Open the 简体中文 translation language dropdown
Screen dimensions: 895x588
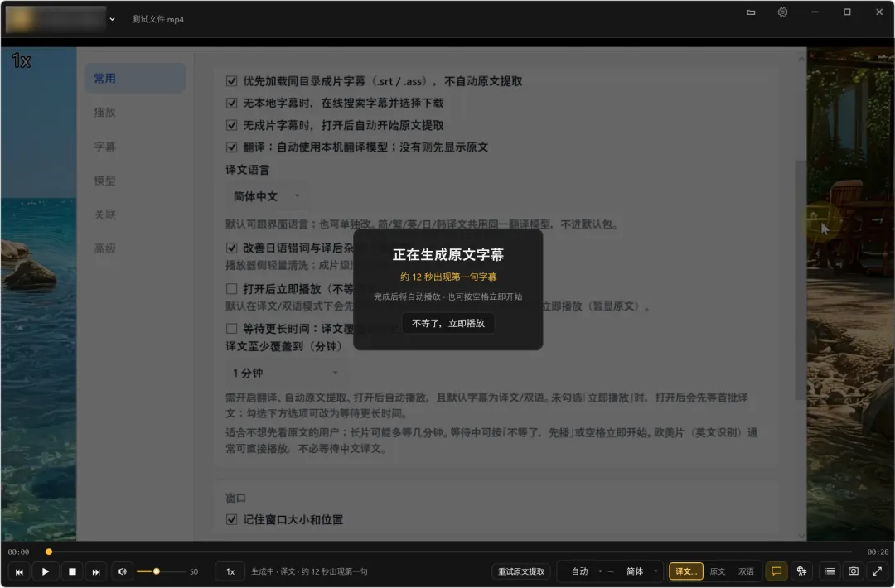point(267,197)
